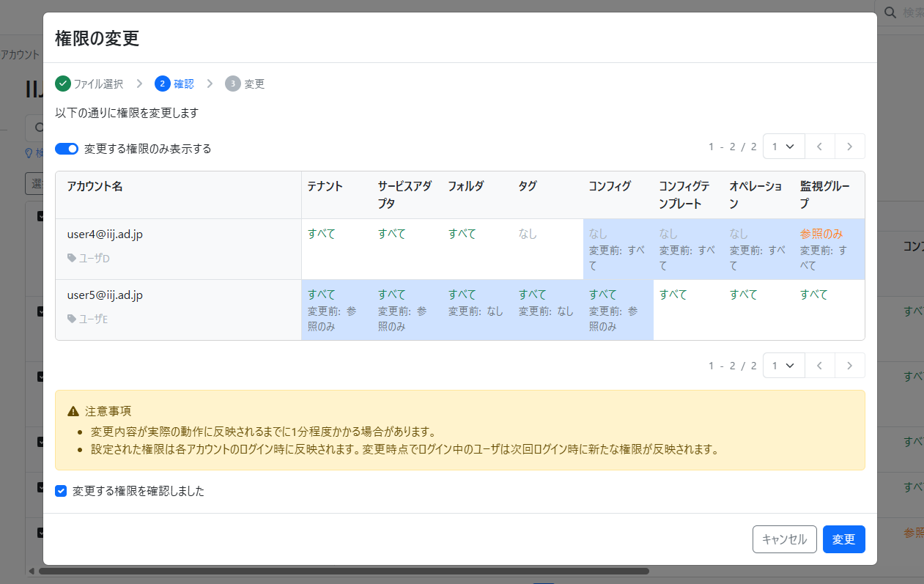The image size is (924, 584).
Task: Go to next page using top pagination arrow
Action: [849, 147]
